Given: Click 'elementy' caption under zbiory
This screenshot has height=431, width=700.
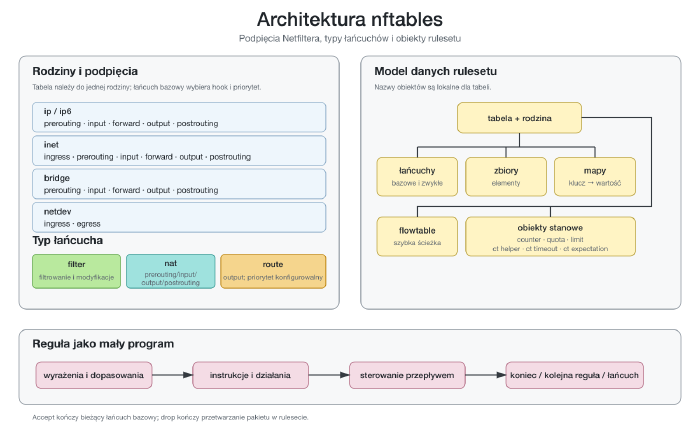Looking at the screenshot, I should click(x=506, y=183).
